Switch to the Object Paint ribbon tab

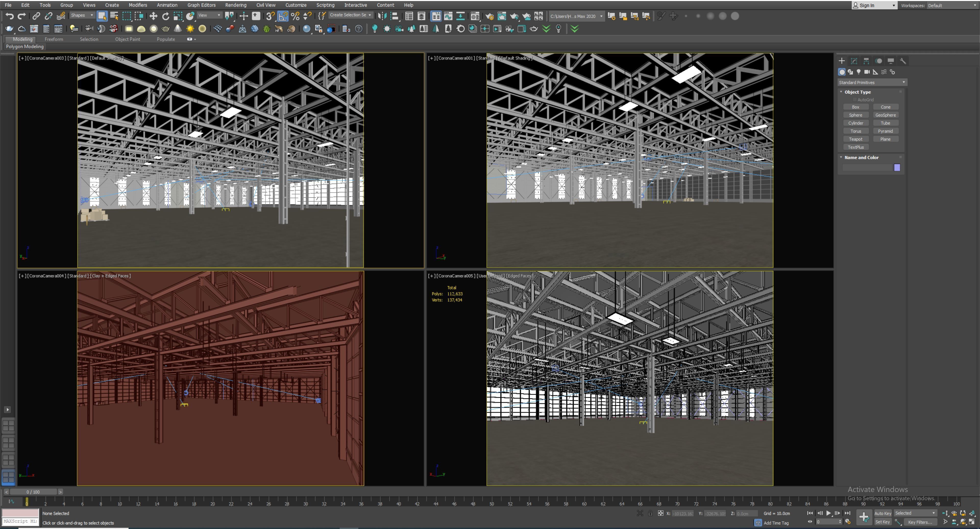127,39
